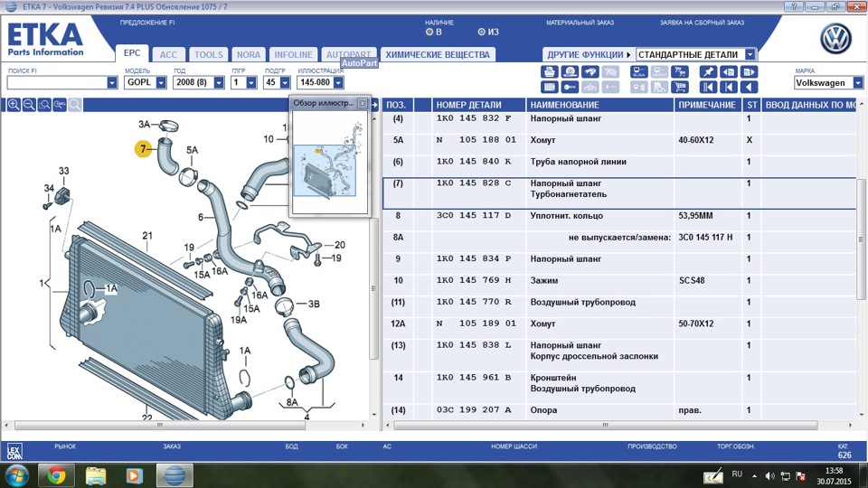
Task: Switch to the EPC tab
Action: click(x=132, y=53)
